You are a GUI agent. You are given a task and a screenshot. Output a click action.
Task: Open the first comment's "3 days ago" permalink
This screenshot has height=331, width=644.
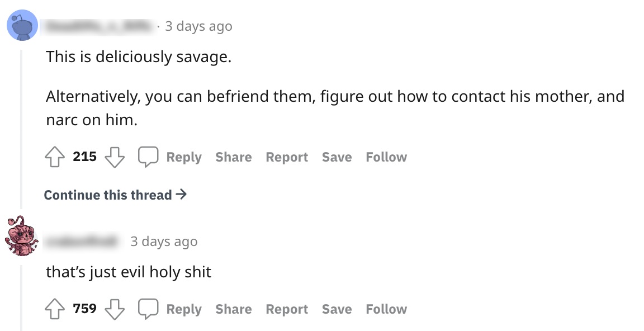click(198, 26)
